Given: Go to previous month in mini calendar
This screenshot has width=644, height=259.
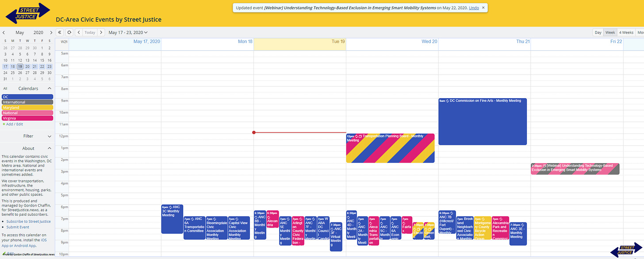Looking at the screenshot, I should click(x=4, y=32).
